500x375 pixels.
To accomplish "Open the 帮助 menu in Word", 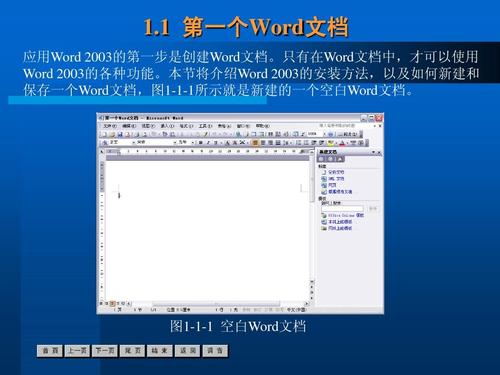I will pos(263,126).
